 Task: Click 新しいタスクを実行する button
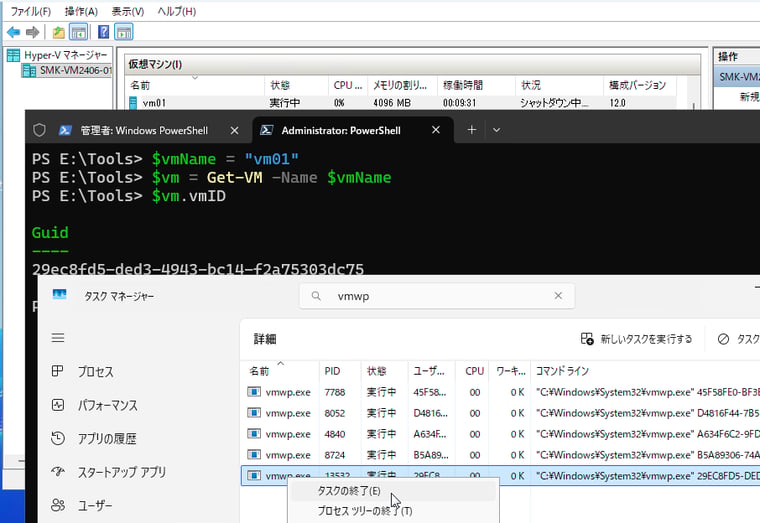tap(636, 339)
